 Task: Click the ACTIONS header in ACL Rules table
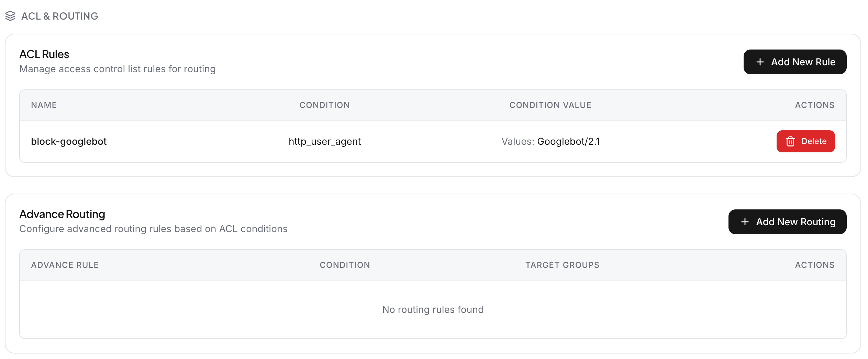(x=815, y=105)
